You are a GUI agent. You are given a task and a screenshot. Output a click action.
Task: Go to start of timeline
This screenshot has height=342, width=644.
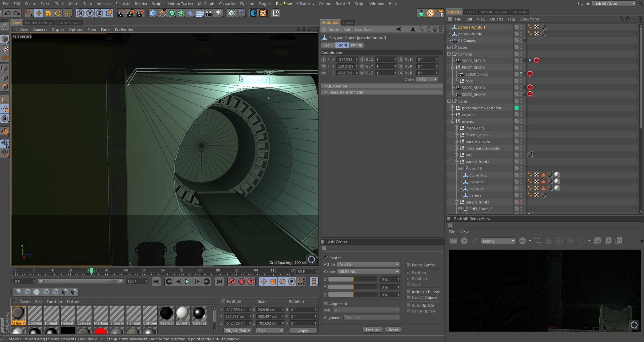click(x=156, y=282)
